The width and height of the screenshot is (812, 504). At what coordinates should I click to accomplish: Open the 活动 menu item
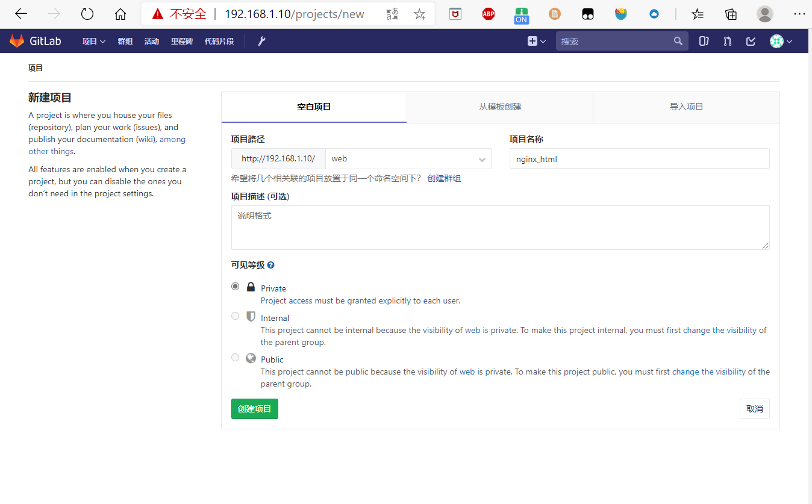(152, 41)
